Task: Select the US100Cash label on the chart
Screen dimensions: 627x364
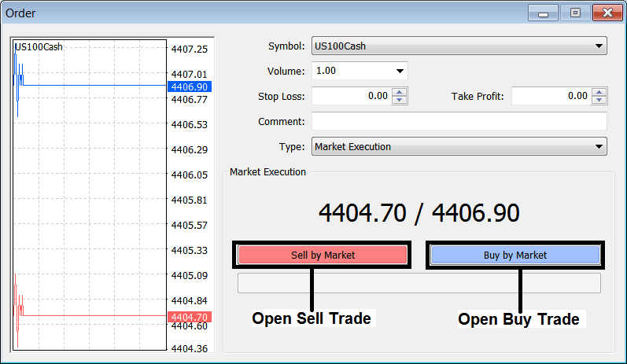Action: coord(39,47)
